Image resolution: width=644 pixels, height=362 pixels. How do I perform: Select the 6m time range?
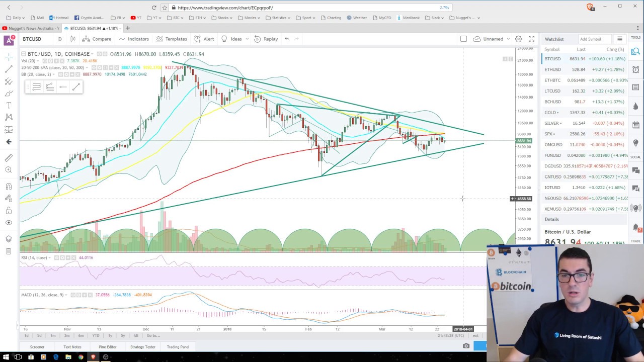[80, 335]
